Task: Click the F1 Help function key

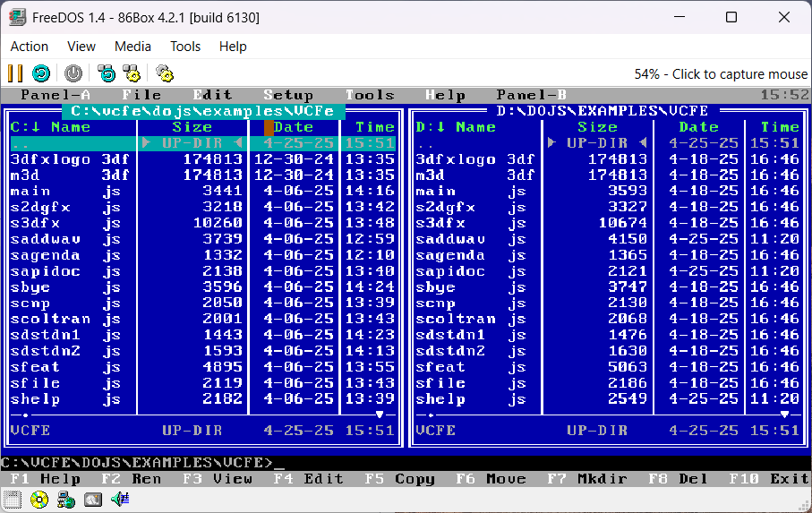Action: 45,479
